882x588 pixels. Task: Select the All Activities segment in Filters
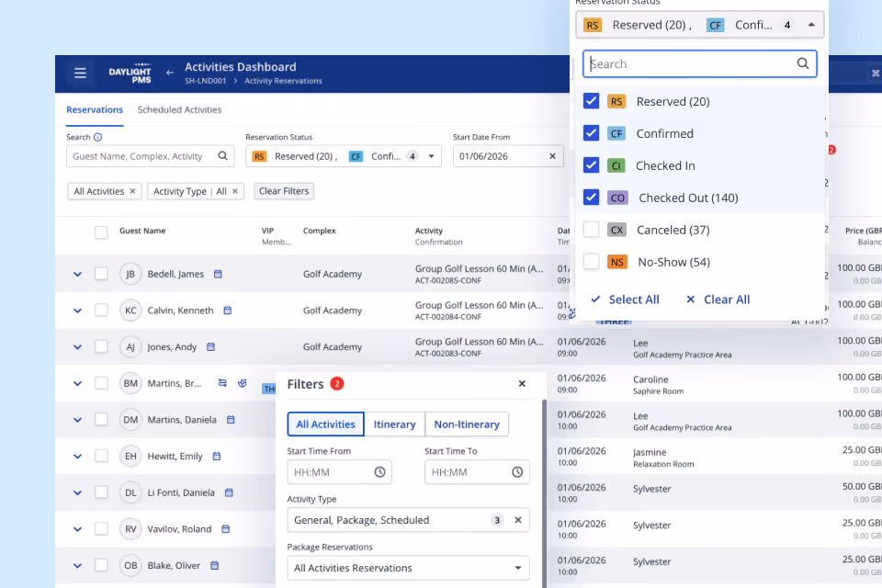[325, 424]
